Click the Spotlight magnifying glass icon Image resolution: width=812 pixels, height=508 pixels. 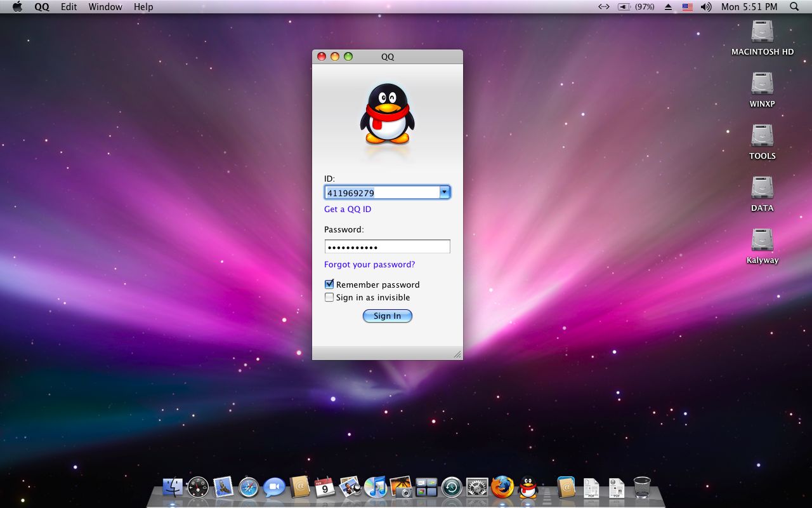coord(794,7)
